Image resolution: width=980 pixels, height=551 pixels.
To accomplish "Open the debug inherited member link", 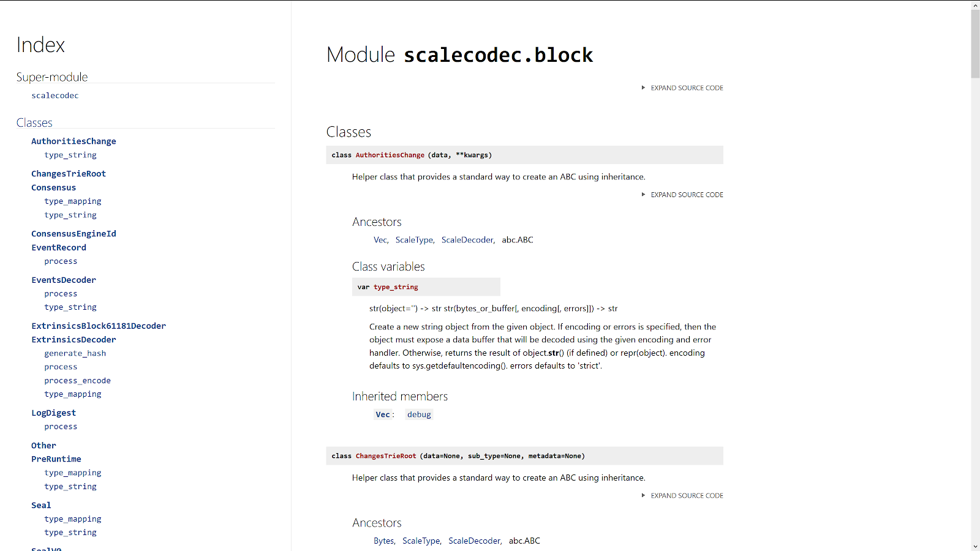I will coord(419,414).
